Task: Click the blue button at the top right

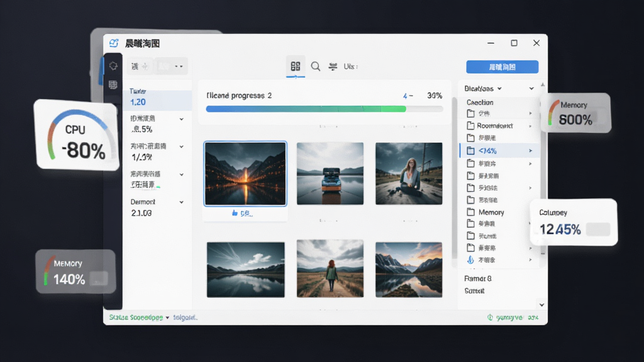Action: [x=502, y=67]
